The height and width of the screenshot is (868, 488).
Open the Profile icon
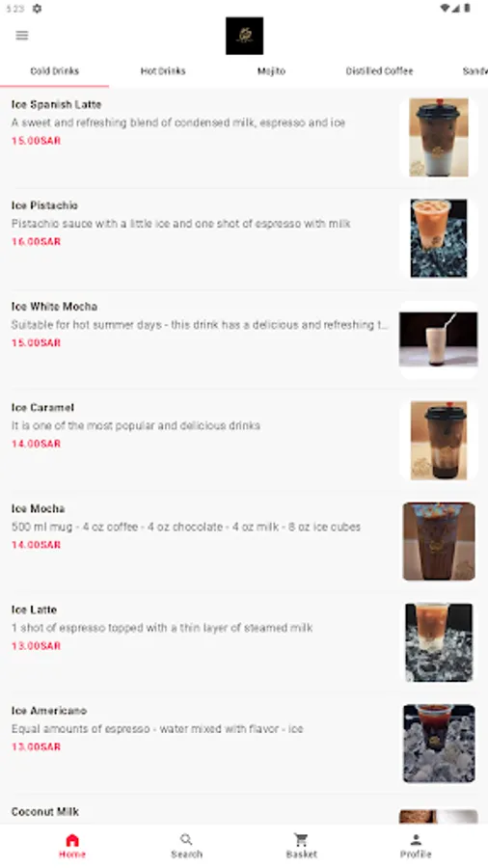coord(416,840)
